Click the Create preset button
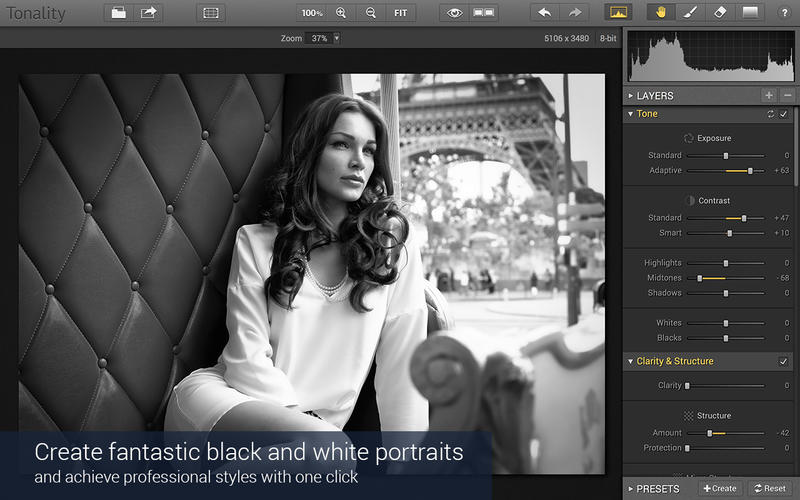Viewport: 800px width, 500px height. coord(719,489)
